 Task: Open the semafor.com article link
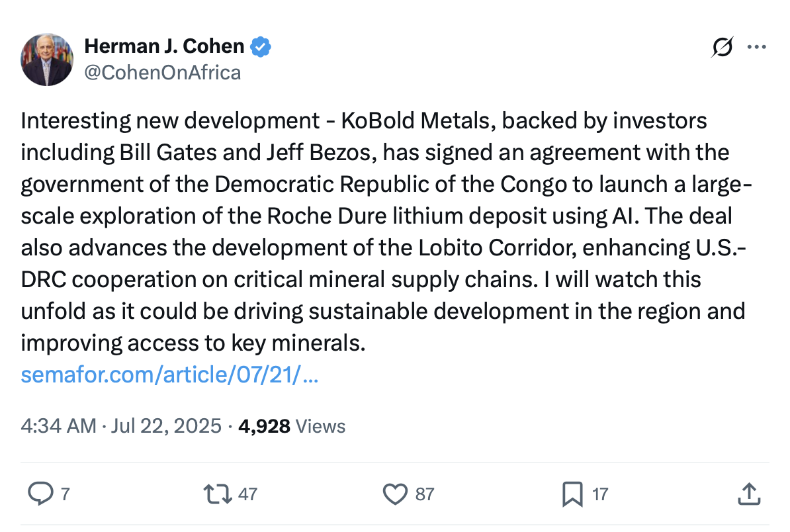coord(170,375)
